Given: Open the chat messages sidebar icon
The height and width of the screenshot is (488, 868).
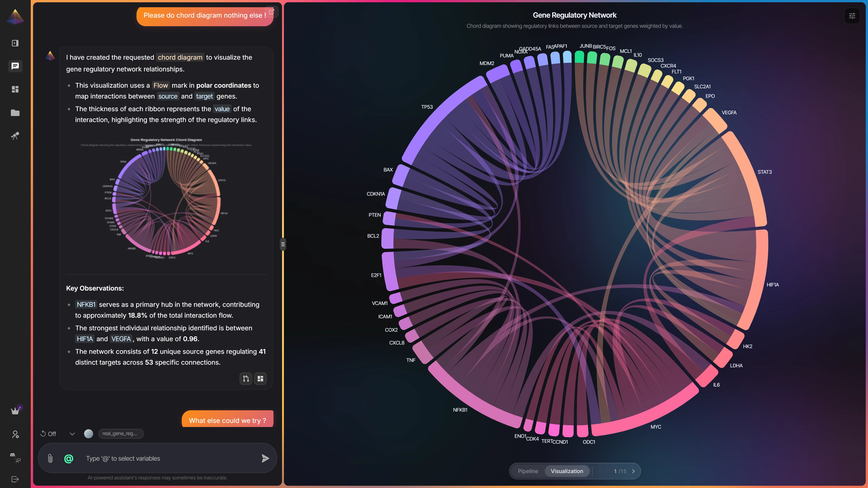Looking at the screenshot, I should click(15, 66).
